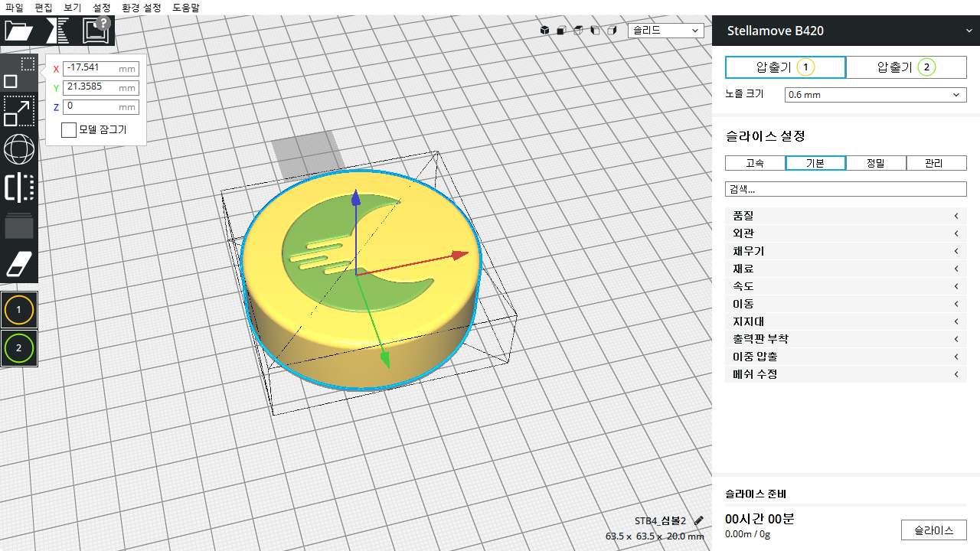
Task: Select the Mirror tool
Action: 19,188
